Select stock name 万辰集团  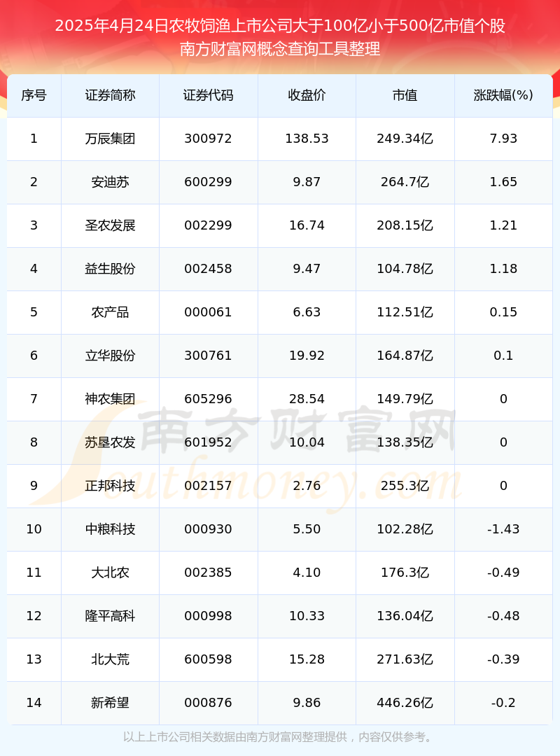click(x=110, y=139)
